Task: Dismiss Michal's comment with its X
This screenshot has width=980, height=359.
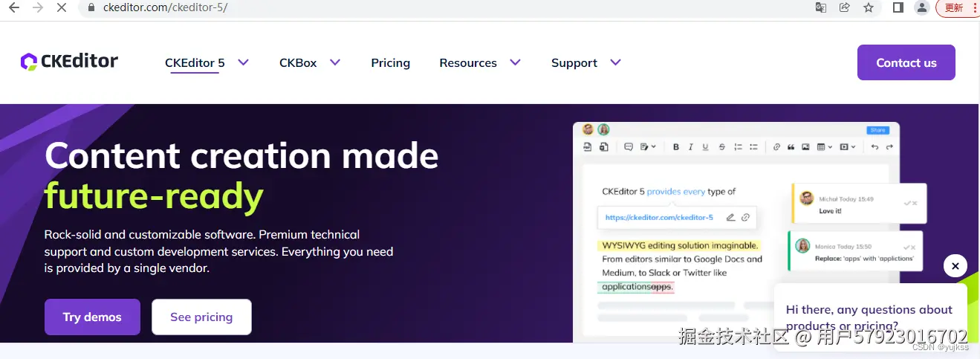Action: 915,203
